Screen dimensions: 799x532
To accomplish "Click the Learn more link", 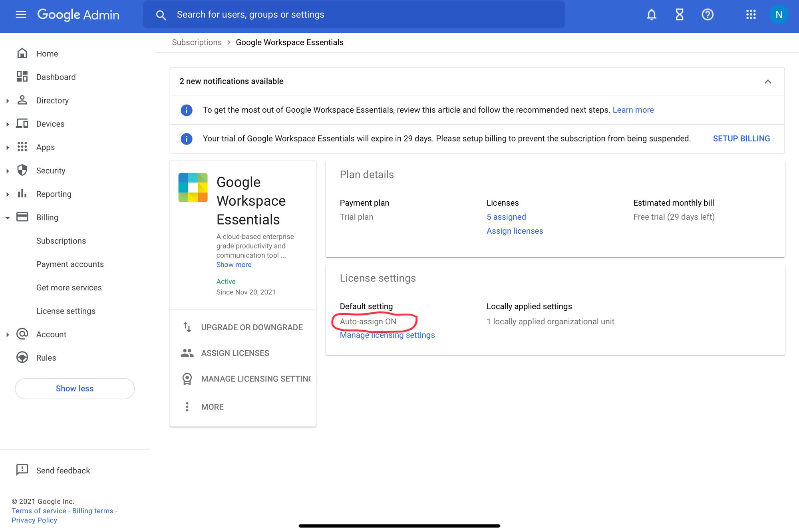I will (x=633, y=110).
